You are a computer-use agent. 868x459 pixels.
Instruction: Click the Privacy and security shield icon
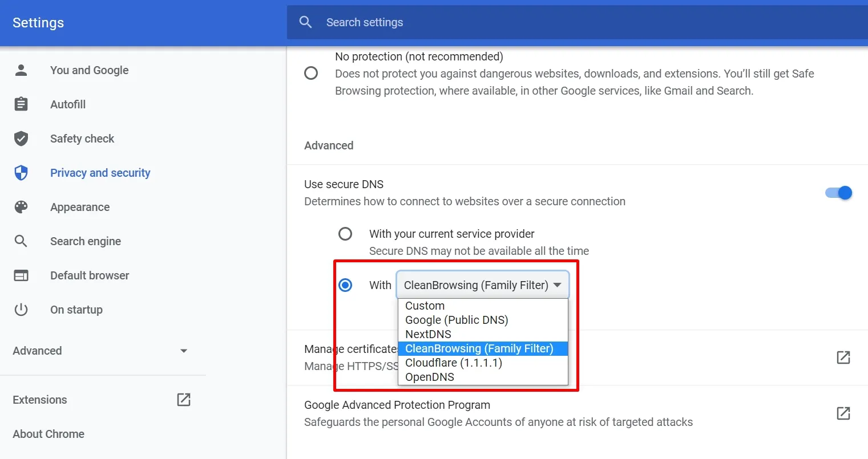point(21,173)
